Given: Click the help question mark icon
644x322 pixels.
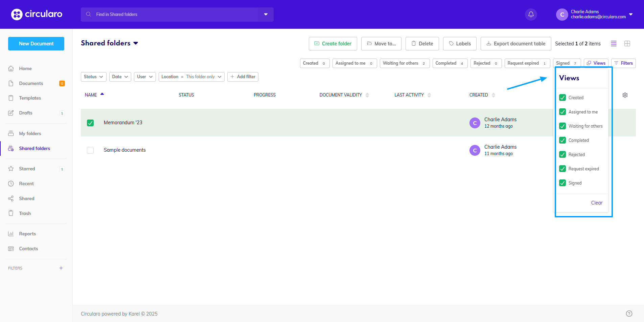Looking at the screenshot, I should pyautogui.click(x=629, y=314).
